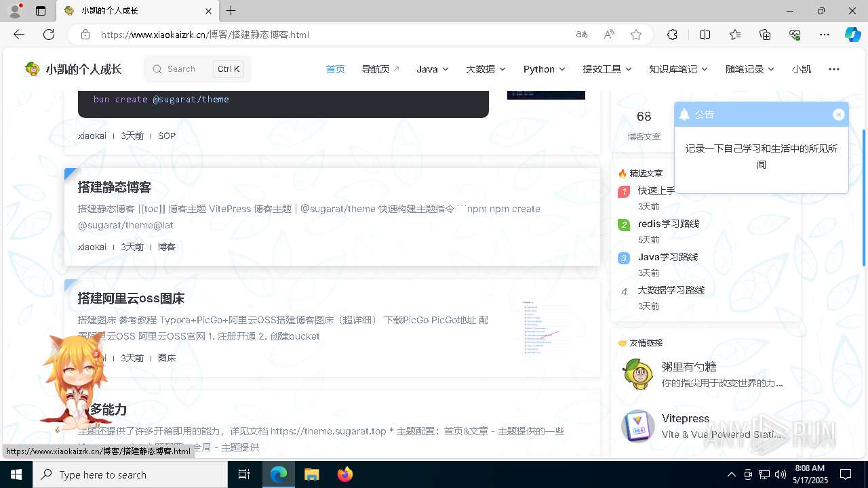868x488 pixels.
Task: Open a new tab with plus button
Action: pos(231,11)
